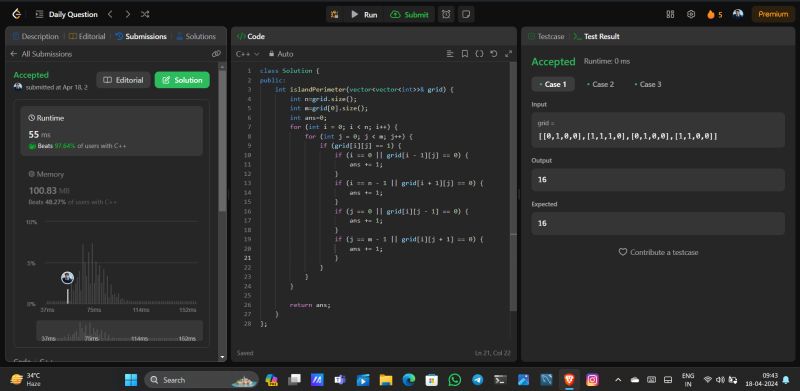Select the Runtime stats card
Viewport: 800px width, 391px height.
[x=112, y=131]
